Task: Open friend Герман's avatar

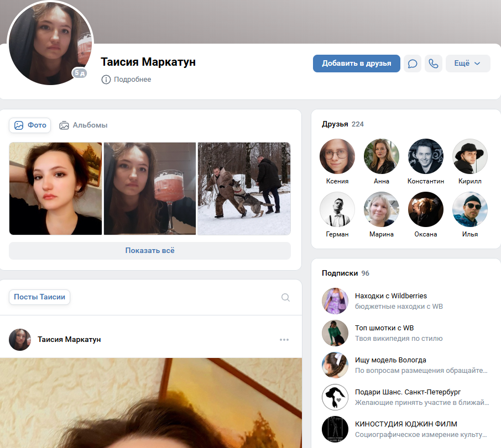Action: pos(337,209)
